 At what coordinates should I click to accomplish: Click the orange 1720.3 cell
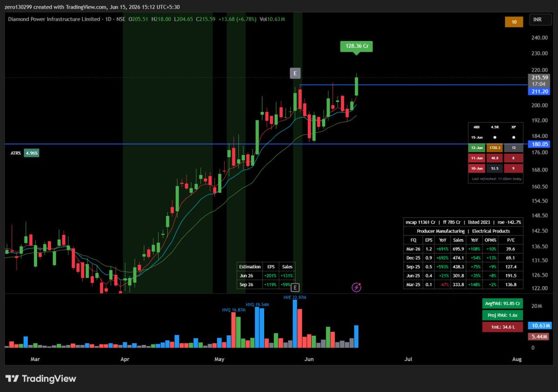pos(494,148)
